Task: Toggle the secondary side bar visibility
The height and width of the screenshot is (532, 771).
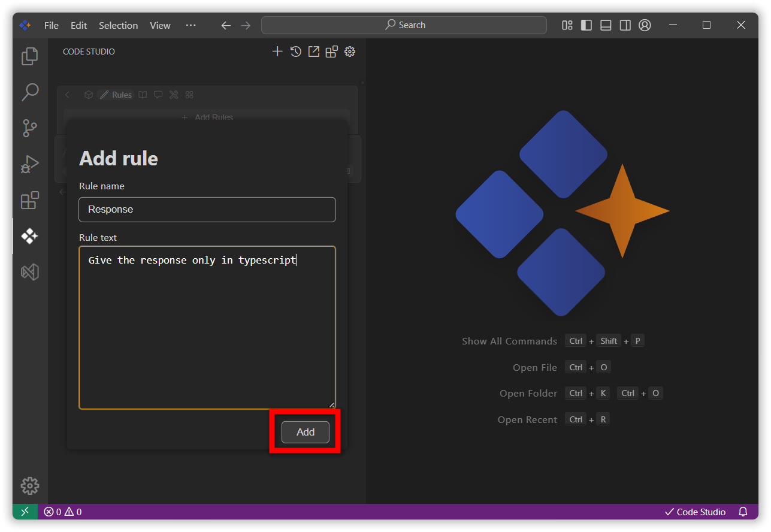Action: point(625,25)
